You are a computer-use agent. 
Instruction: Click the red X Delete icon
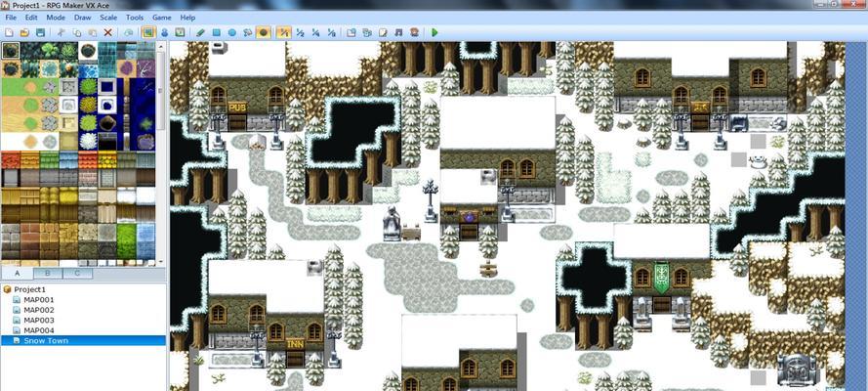pos(108,32)
